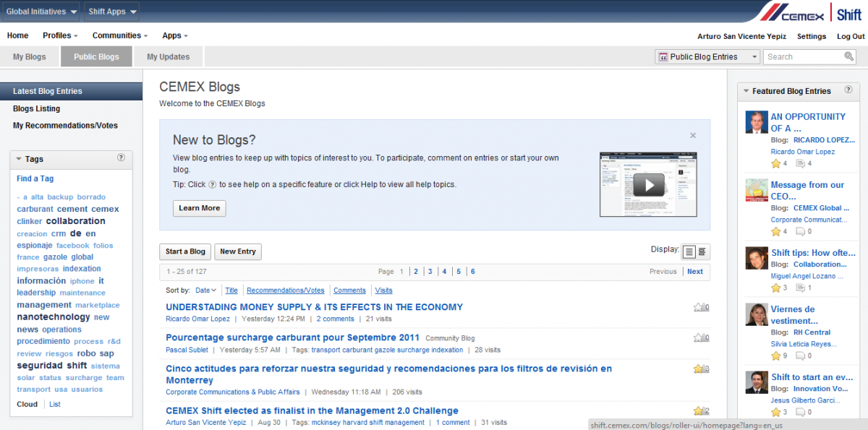Sort by Recommendations/Votes
This screenshot has height=430, width=868.
tap(286, 291)
